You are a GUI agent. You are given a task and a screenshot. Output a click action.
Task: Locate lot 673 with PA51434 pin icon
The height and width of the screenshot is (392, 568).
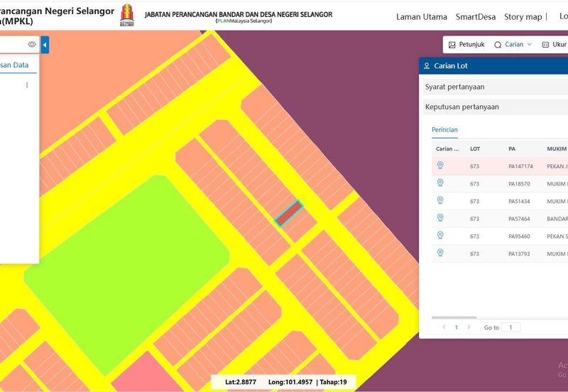tap(440, 200)
